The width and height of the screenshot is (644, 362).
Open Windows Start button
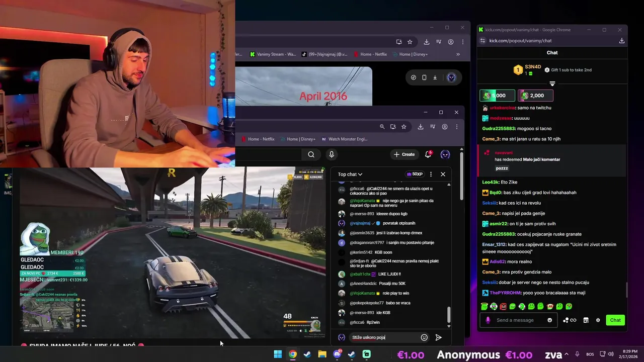(278, 354)
